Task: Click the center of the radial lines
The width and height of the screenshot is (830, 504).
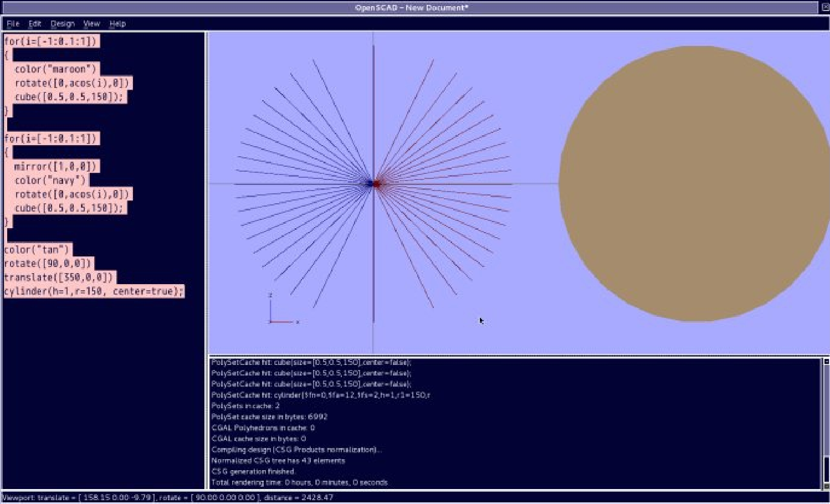Action: coord(373,184)
